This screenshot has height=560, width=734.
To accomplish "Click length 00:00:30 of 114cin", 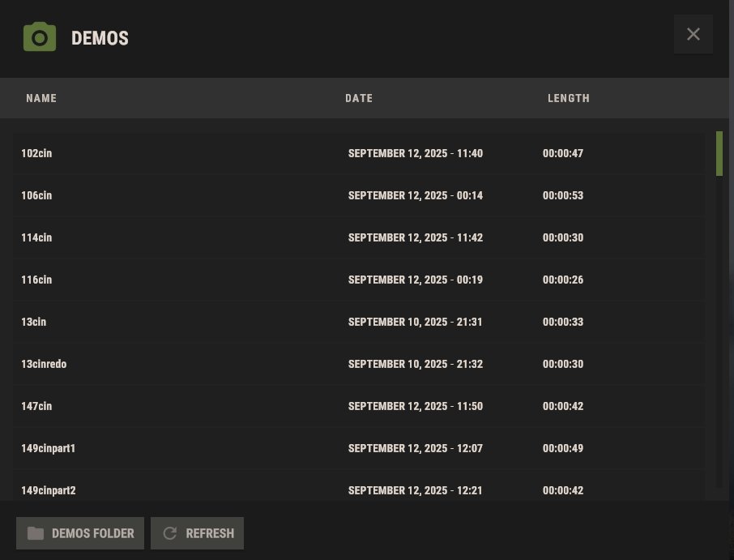I will [563, 238].
